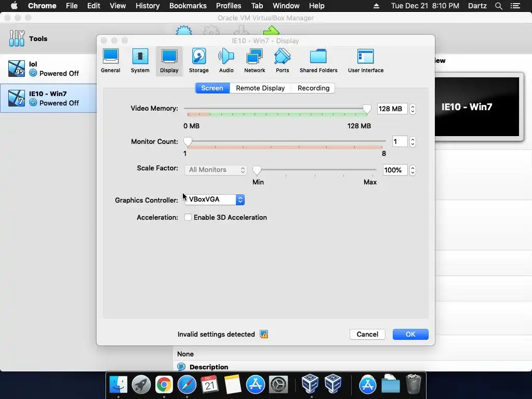Open Finder from the Dock
Image resolution: width=532 pixels, height=399 pixels.
pyautogui.click(x=118, y=385)
